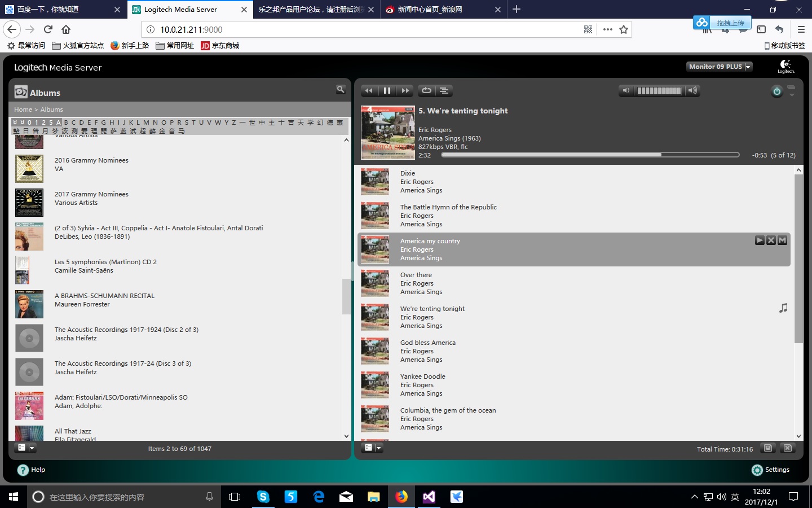This screenshot has width=812, height=508.
Task: Open the Settings link
Action: click(776, 470)
